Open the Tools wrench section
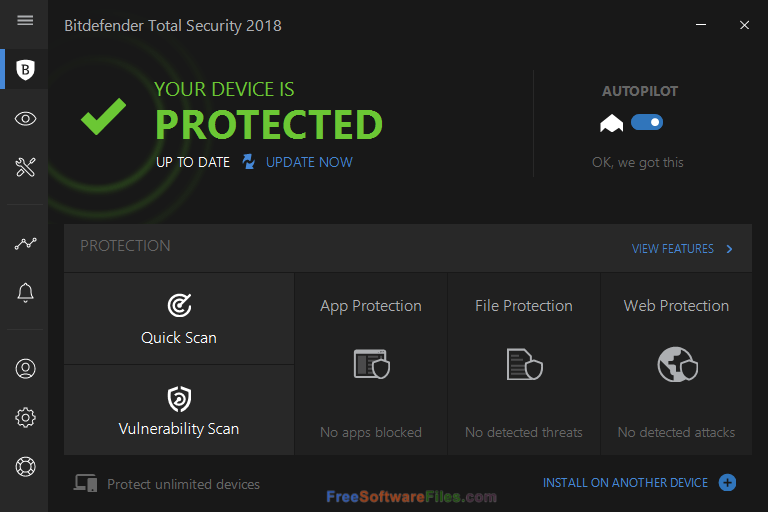This screenshot has width=768, height=512. click(x=25, y=167)
